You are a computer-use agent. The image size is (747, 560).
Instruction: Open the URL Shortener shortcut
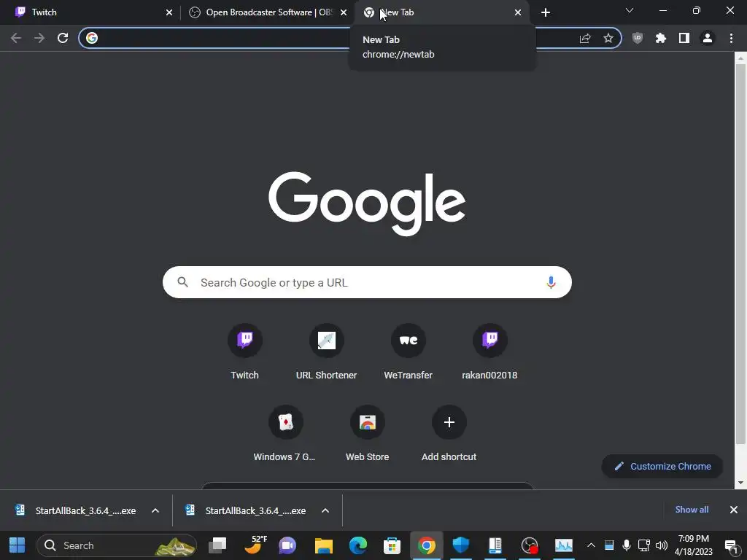326,352
